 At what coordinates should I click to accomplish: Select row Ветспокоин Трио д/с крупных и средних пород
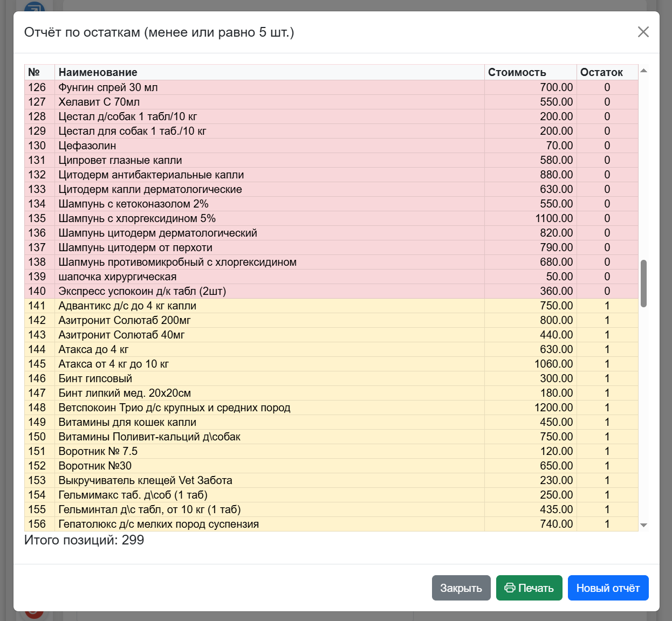click(x=331, y=408)
